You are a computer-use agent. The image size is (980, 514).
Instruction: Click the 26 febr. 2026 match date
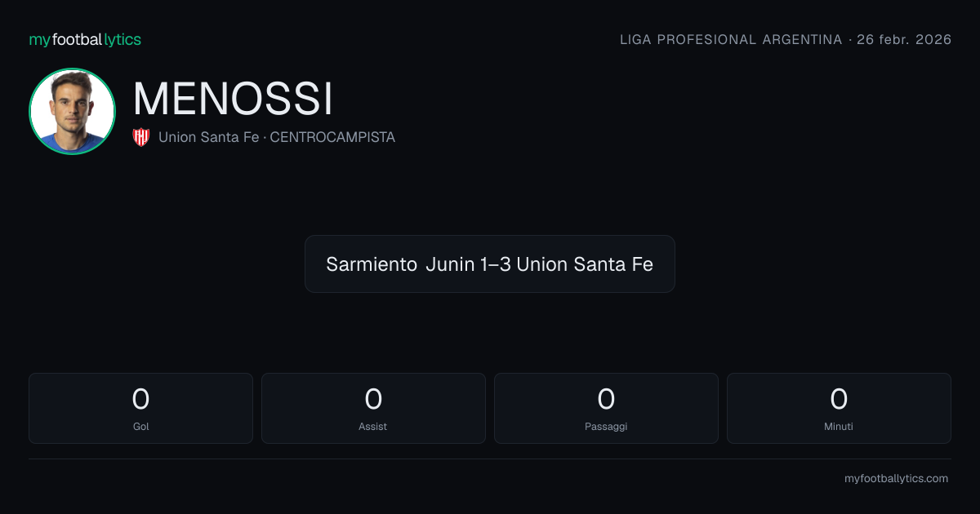click(x=904, y=39)
